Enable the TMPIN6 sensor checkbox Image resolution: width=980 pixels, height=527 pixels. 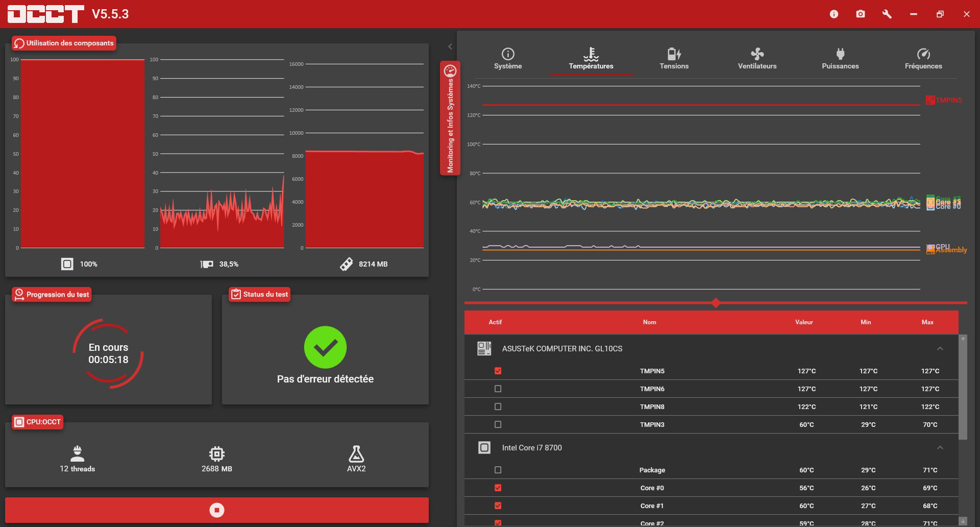click(x=498, y=389)
